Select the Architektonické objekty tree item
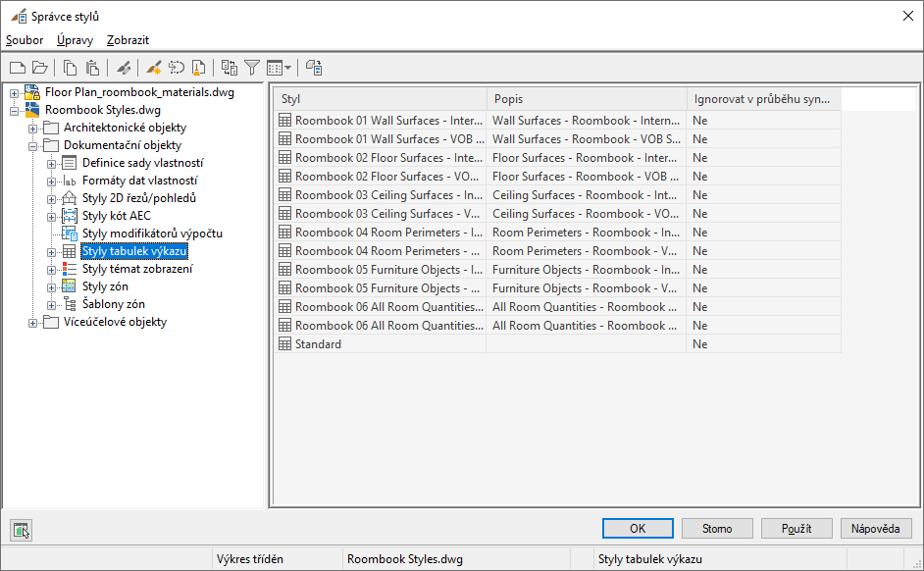This screenshot has height=571, width=924. coord(125,128)
